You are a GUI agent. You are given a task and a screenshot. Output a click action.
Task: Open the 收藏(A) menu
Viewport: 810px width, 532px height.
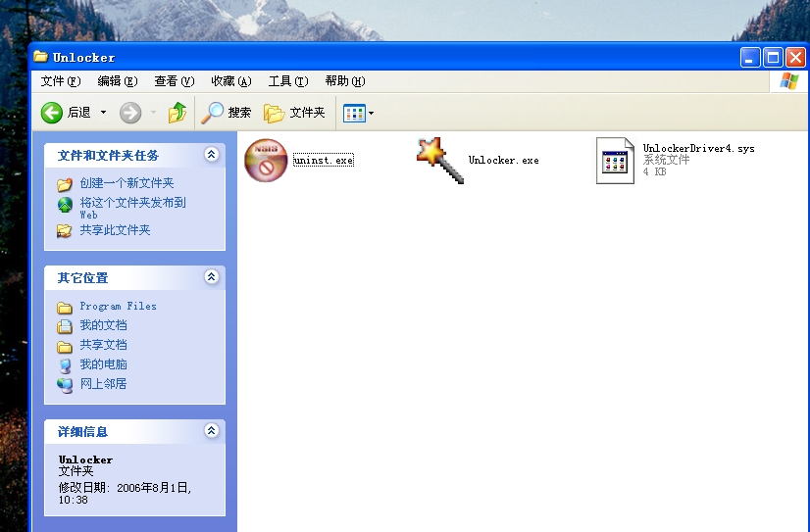point(230,81)
